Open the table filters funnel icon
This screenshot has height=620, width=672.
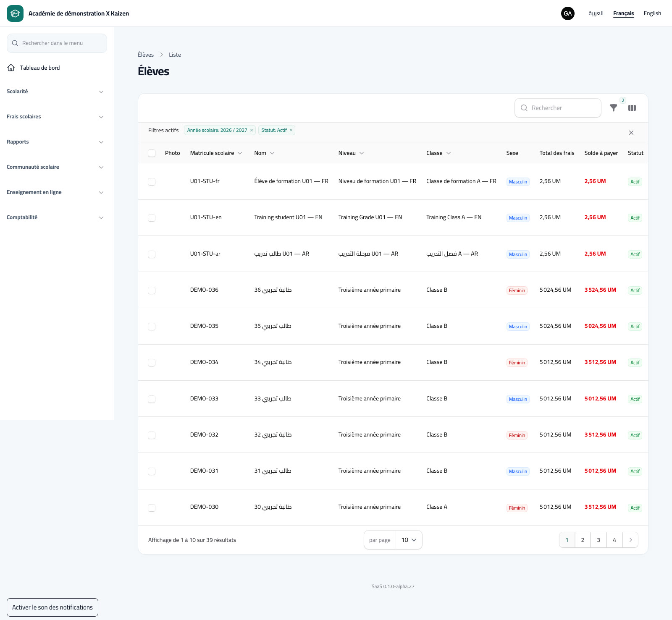coord(614,108)
